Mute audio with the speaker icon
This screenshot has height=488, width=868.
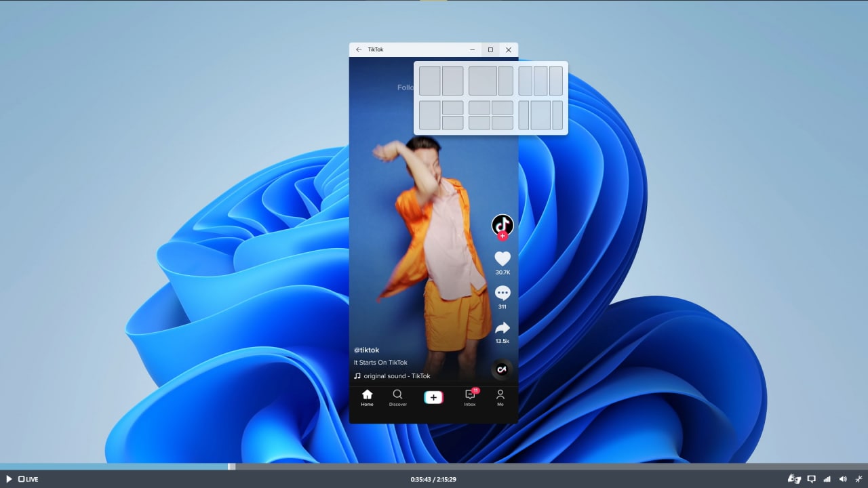(x=843, y=479)
